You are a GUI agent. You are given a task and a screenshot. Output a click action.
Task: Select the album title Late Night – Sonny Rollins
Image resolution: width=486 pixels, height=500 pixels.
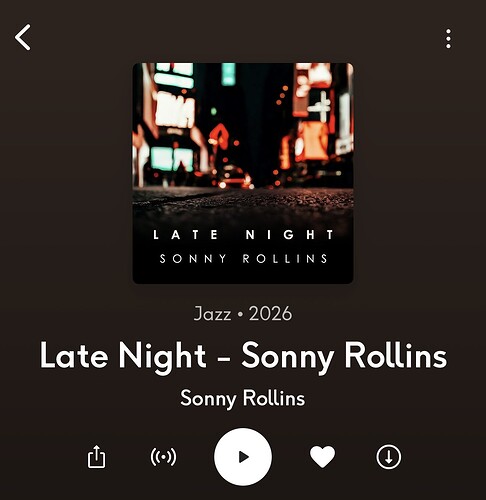pos(243,357)
